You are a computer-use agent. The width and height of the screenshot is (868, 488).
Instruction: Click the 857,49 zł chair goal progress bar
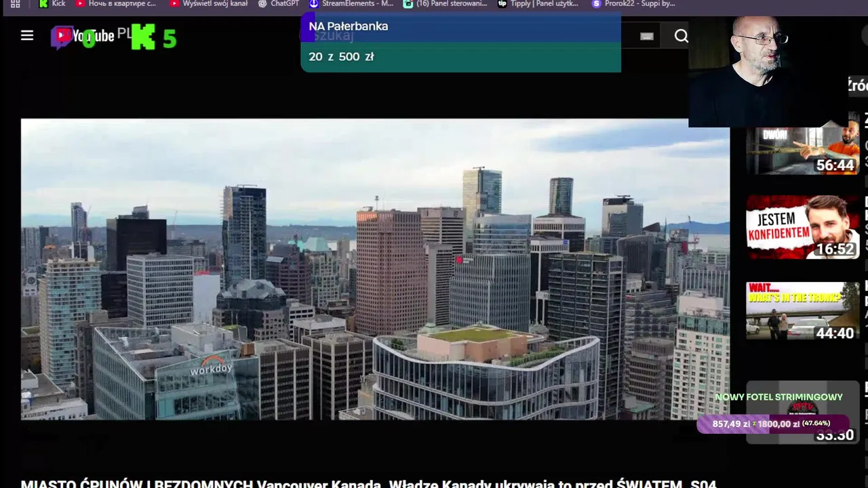click(x=772, y=424)
